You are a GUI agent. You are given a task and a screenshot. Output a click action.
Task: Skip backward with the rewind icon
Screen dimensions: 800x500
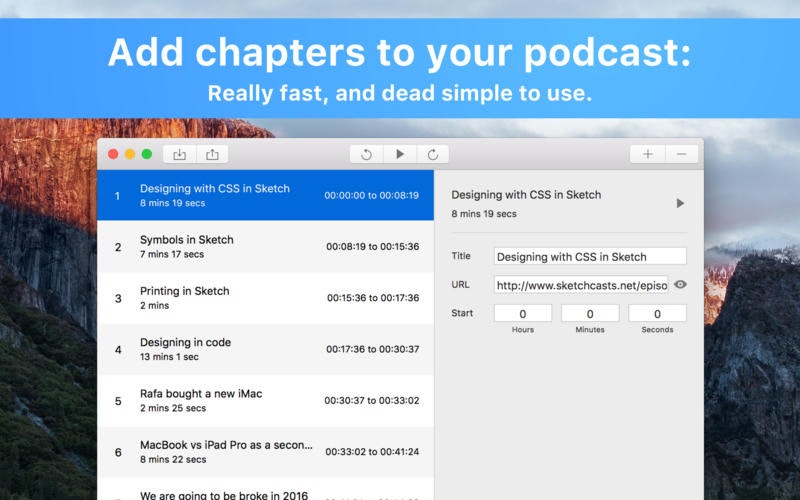point(366,155)
